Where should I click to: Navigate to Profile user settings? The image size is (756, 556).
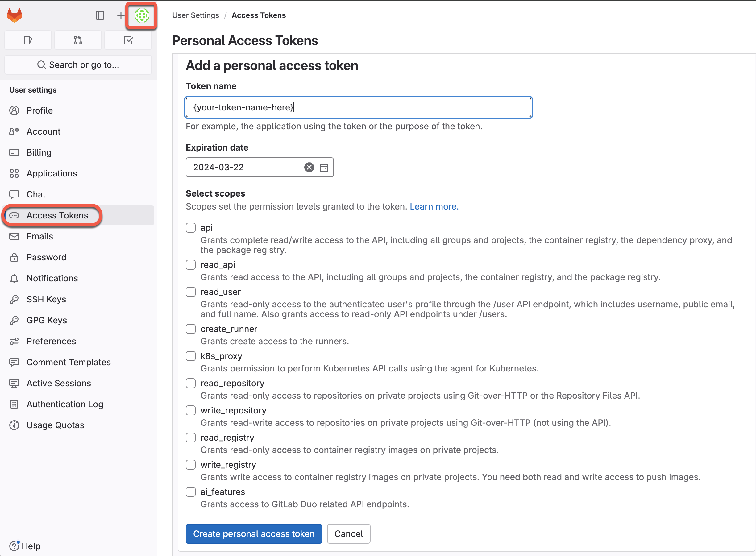pos(39,110)
